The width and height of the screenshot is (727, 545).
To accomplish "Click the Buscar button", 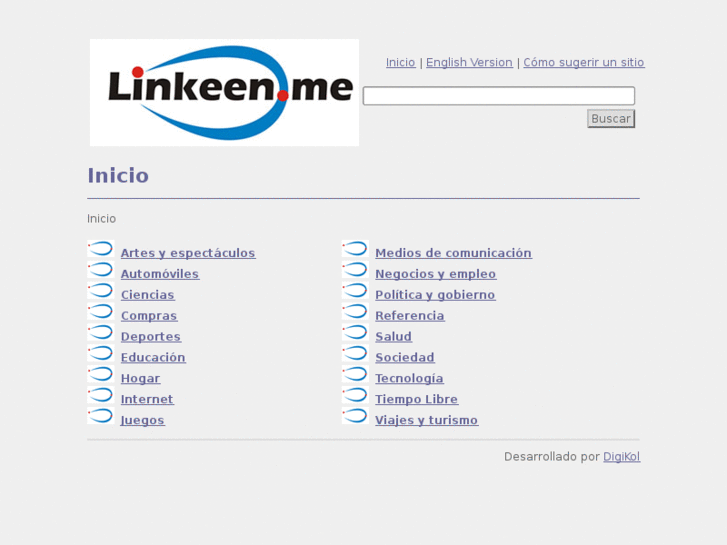I will point(611,119).
